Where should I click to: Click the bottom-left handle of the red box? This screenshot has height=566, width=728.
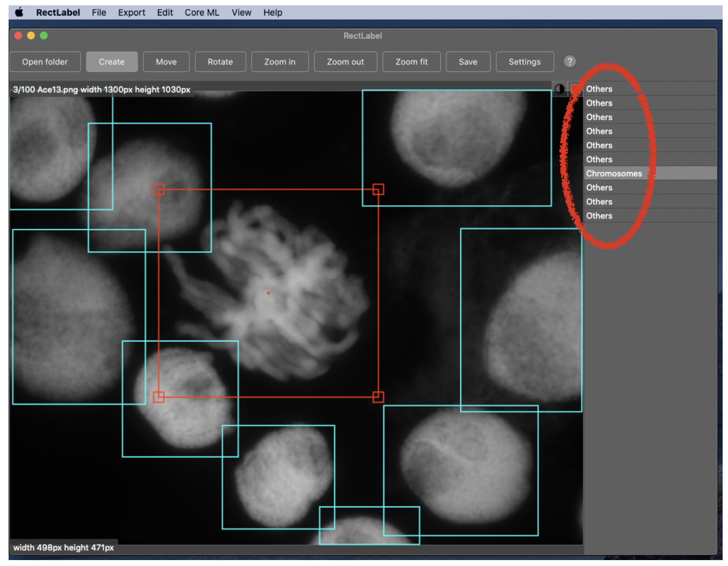(158, 397)
